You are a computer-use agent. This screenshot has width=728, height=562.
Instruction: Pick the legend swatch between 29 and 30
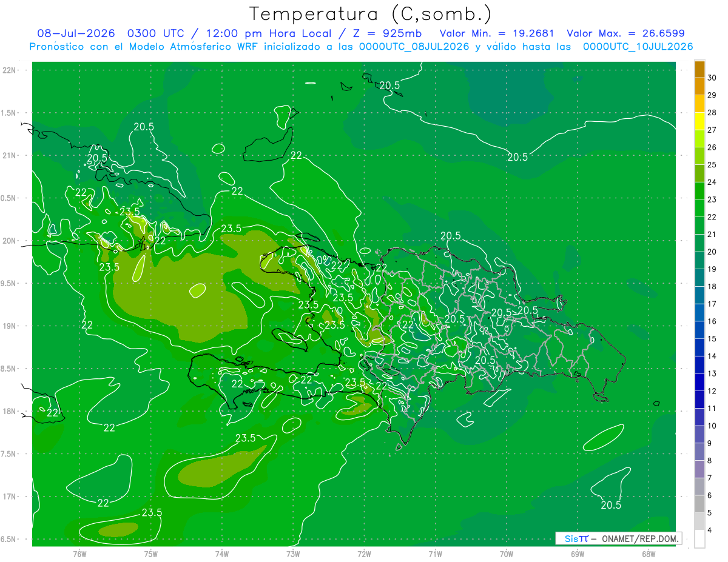coord(699,87)
